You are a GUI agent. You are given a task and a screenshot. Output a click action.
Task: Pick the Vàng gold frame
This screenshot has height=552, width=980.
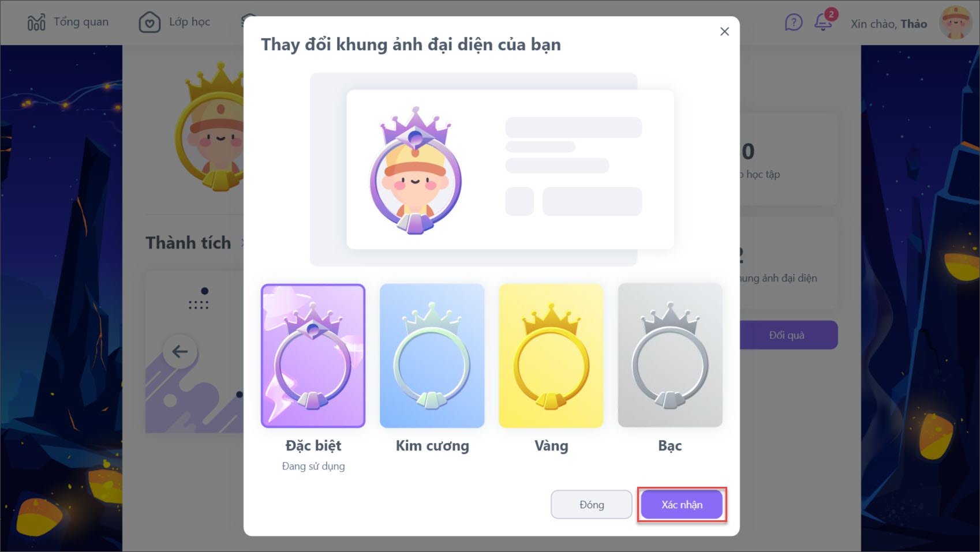pyautogui.click(x=551, y=356)
